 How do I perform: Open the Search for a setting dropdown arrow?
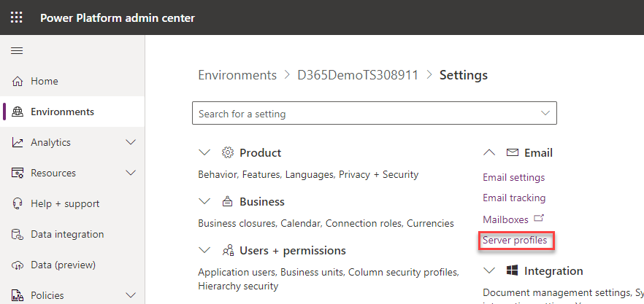[545, 113]
